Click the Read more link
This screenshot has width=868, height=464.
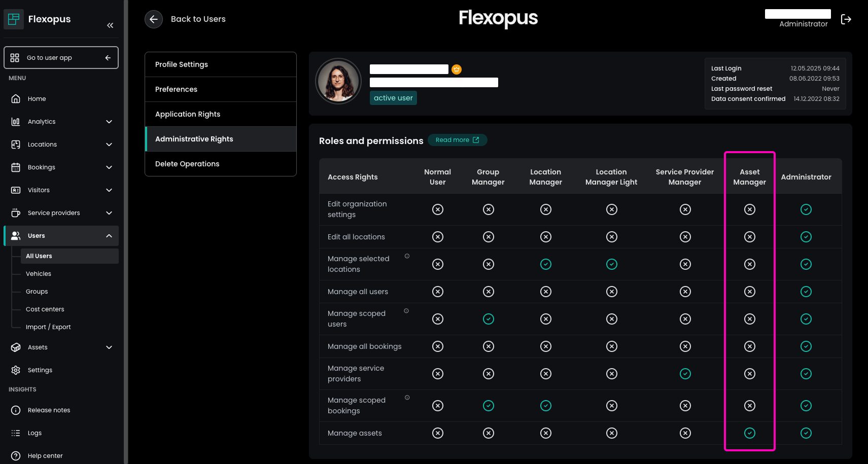(x=457, y=140)
